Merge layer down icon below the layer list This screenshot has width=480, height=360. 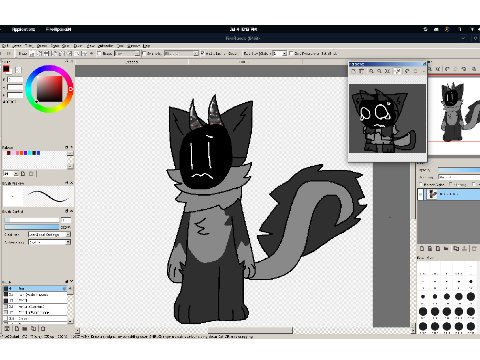(x=464, y=249)
